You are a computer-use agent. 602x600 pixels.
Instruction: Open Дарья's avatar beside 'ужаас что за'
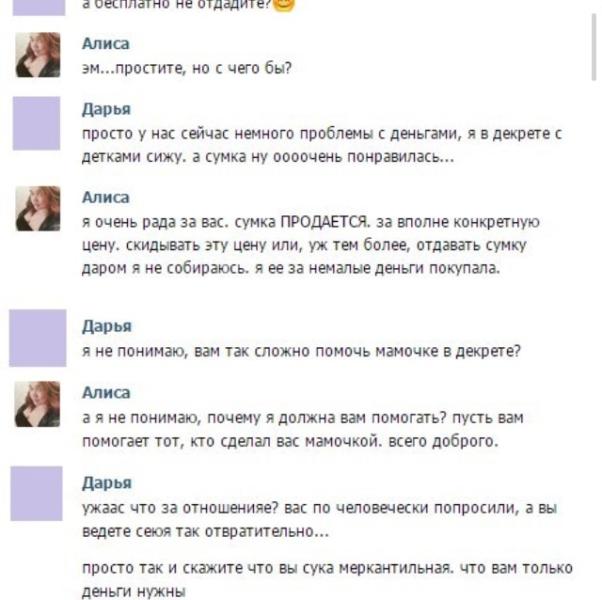click(x=36, y=494)
